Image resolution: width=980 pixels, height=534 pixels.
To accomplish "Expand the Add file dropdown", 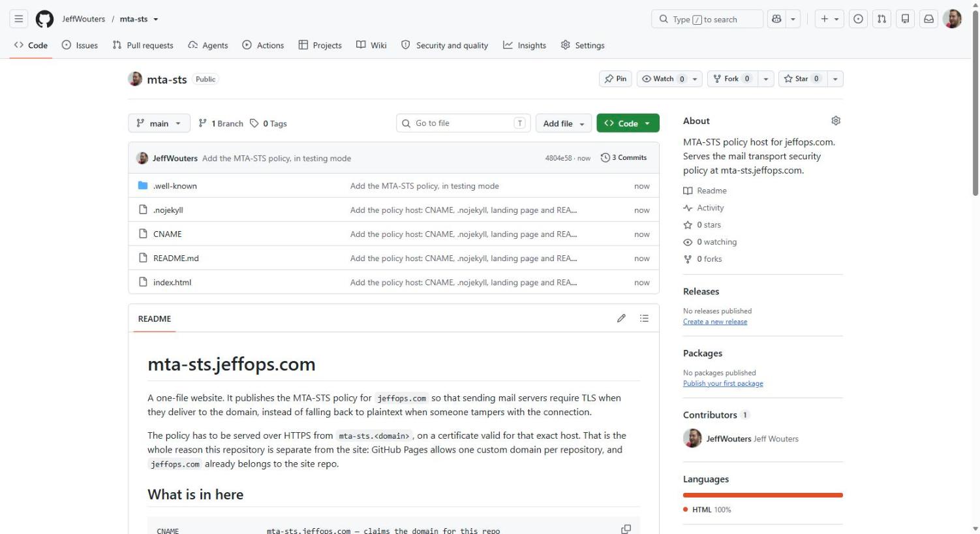I will (x=564, y=123).
